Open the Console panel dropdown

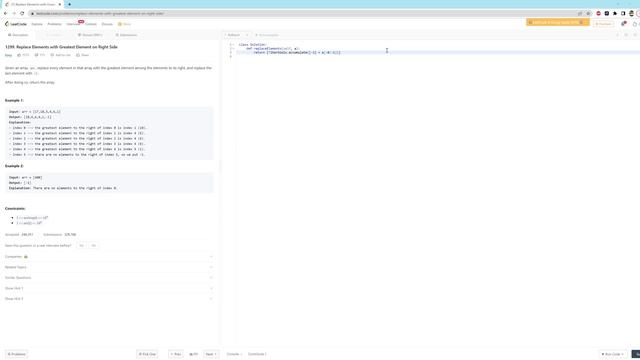234,354
